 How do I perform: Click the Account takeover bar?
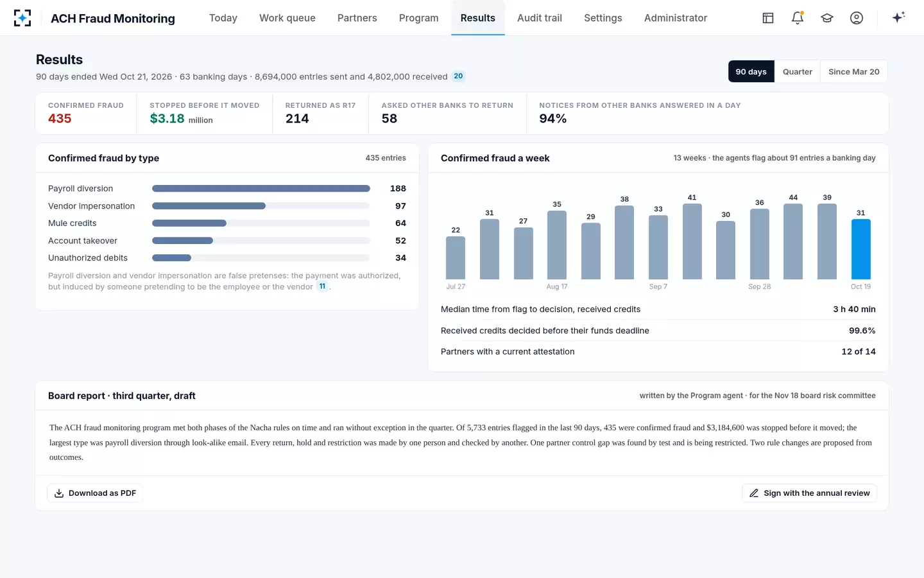click(261, 241)
